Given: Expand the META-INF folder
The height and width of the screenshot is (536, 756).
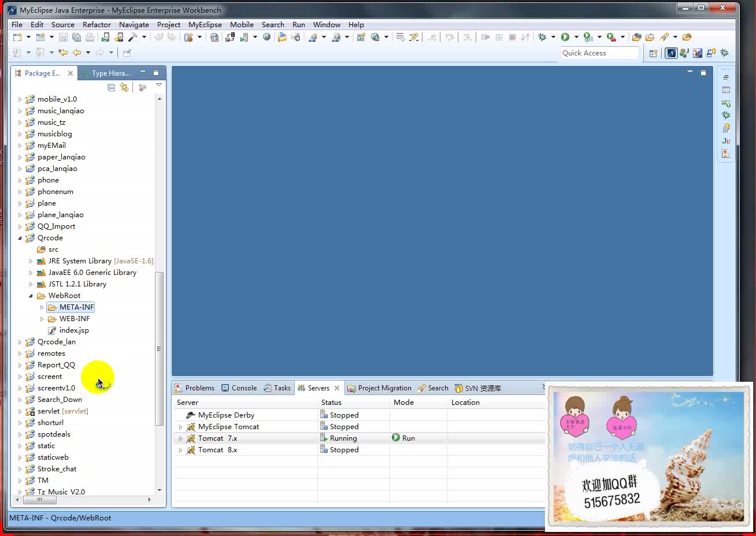Looking at the screenshot, I should [x=42, y=307].
